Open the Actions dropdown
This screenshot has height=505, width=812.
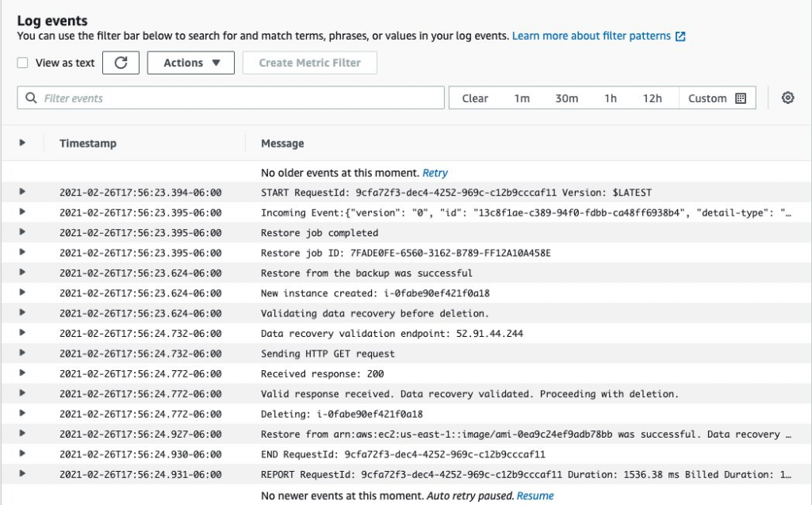(x=190, y=62)
